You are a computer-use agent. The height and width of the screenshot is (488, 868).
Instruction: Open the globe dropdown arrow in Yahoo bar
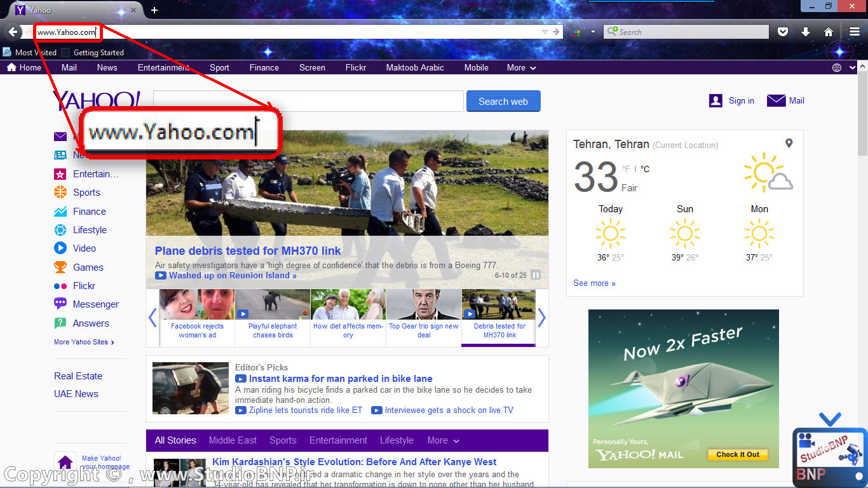[852, 67]
